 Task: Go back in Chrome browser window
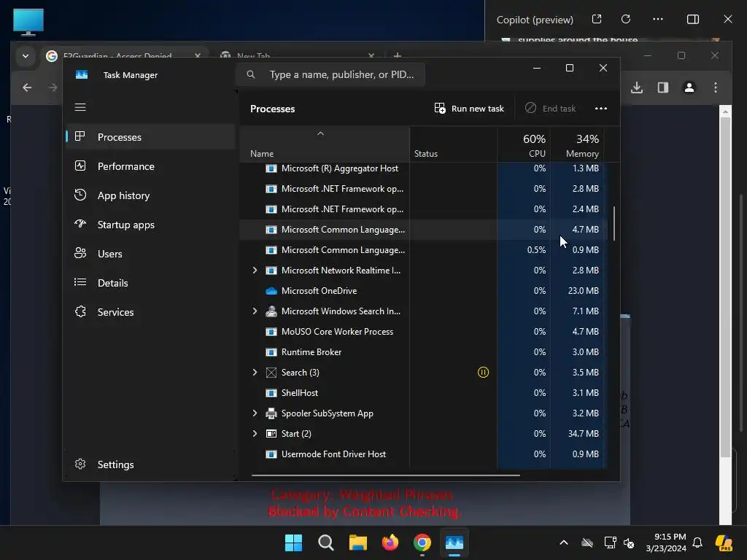[27, 87]
